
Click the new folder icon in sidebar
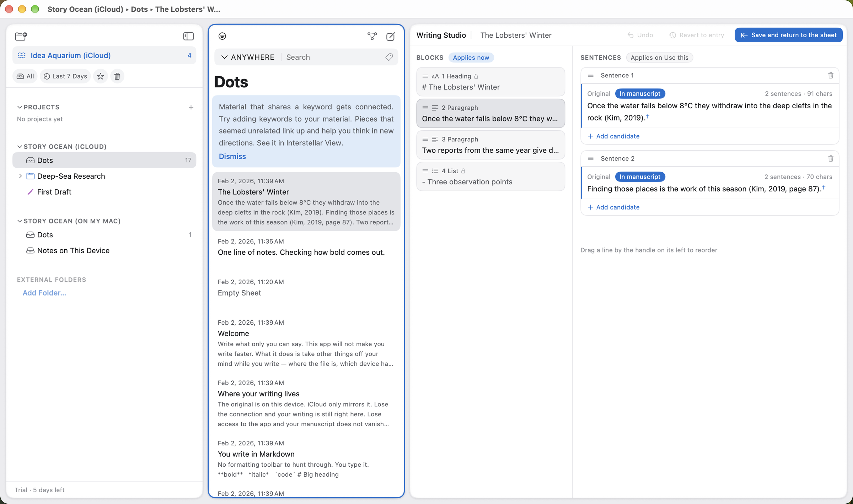(x=21, y=36)
